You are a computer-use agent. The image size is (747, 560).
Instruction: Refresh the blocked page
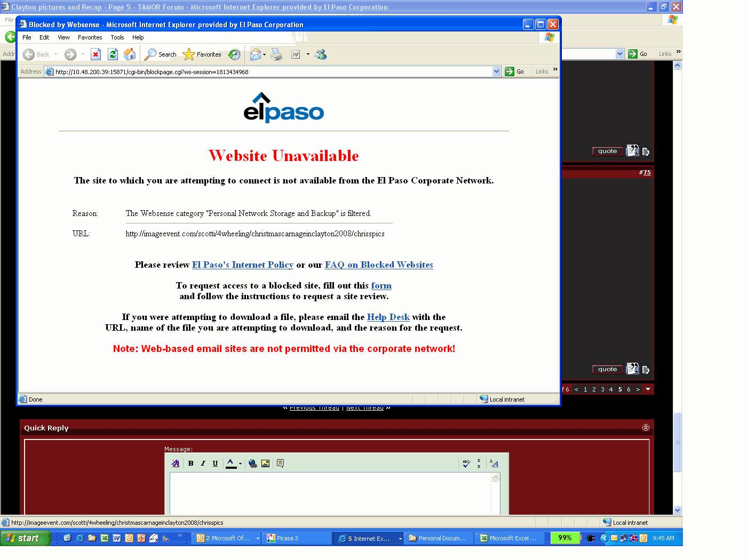pos(113,54)
